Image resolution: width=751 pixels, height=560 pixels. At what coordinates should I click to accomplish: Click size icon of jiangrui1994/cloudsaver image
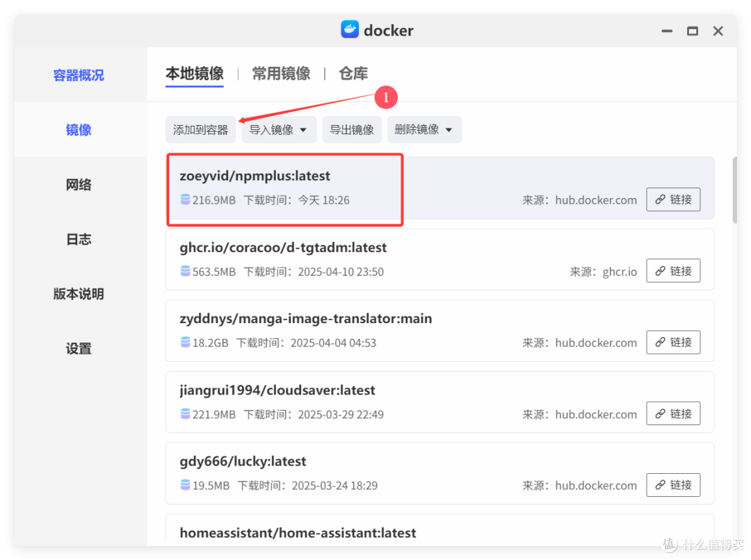tap(186, 414)
